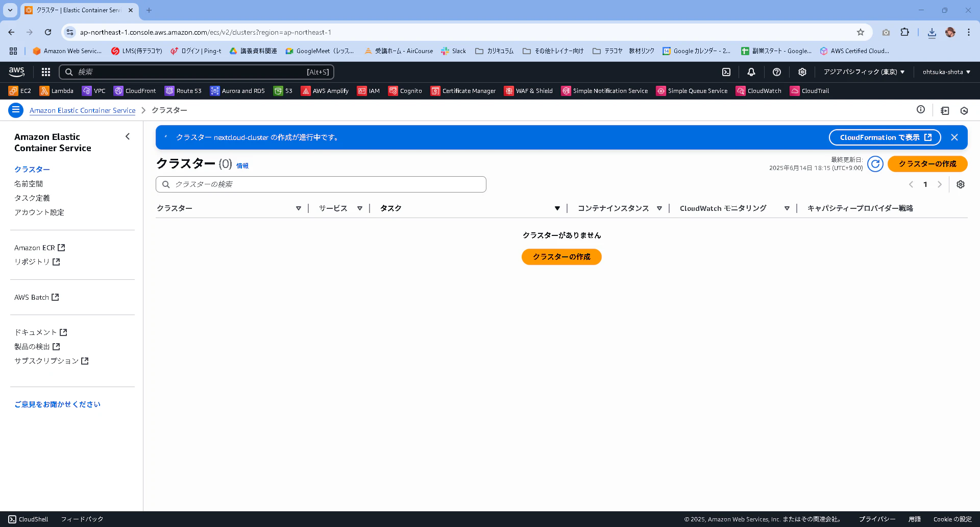The height and width of the screenshot is (527, 980).
Task: Reload the browser page
Action: (48, 32)
